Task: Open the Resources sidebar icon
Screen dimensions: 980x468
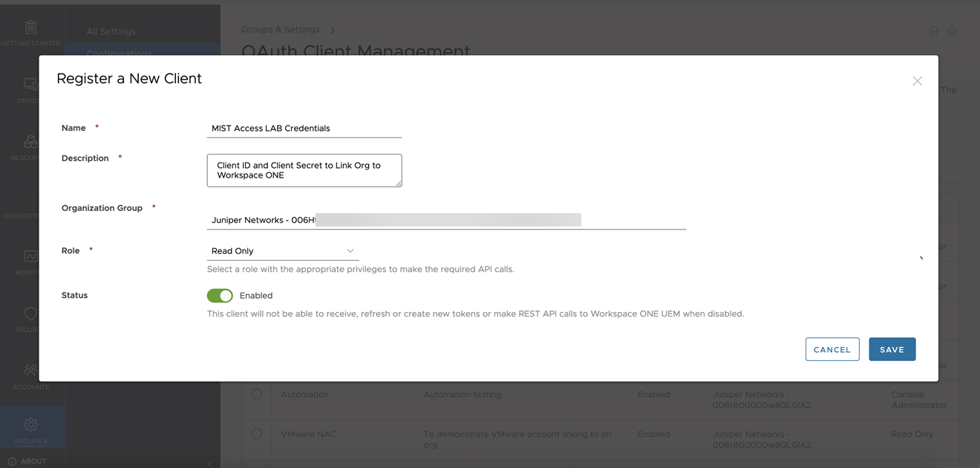Action: click(30, 141)
